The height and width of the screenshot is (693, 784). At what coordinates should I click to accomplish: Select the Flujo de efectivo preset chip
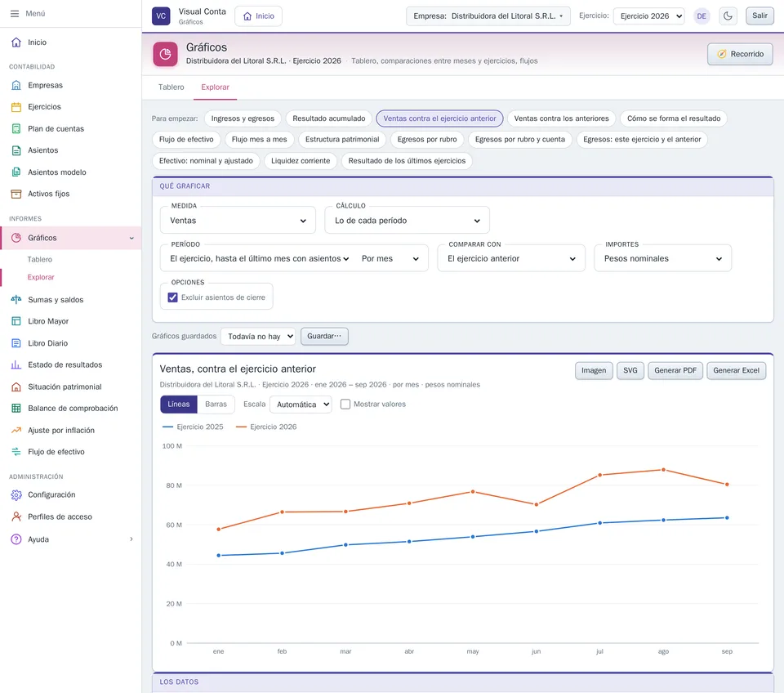[x=186, y=140]
